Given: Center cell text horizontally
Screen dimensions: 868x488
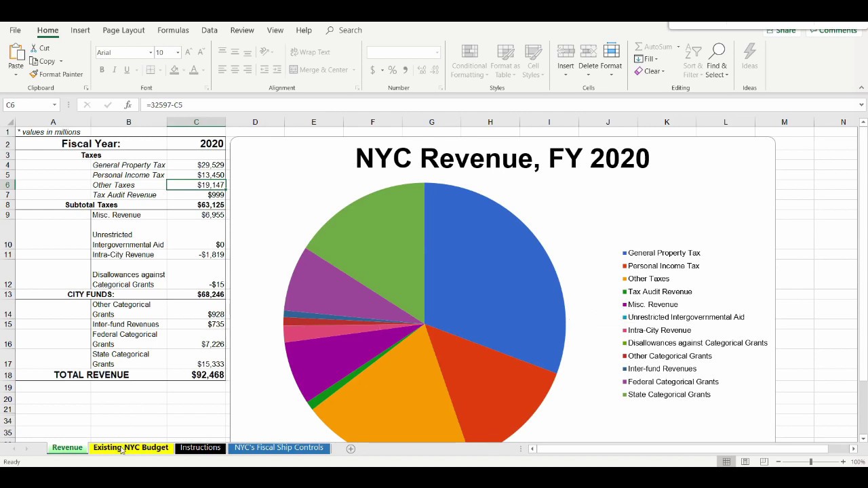Looking at the screenshot, I should point(235,70).
